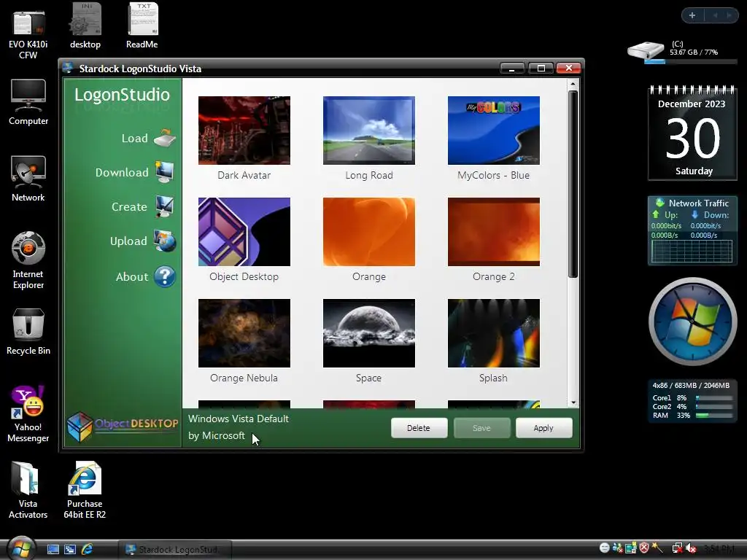The width and height of the screenshot is (747, 560).
Task: Click the calendar gadget showing December 30
Action: [692, 133]
